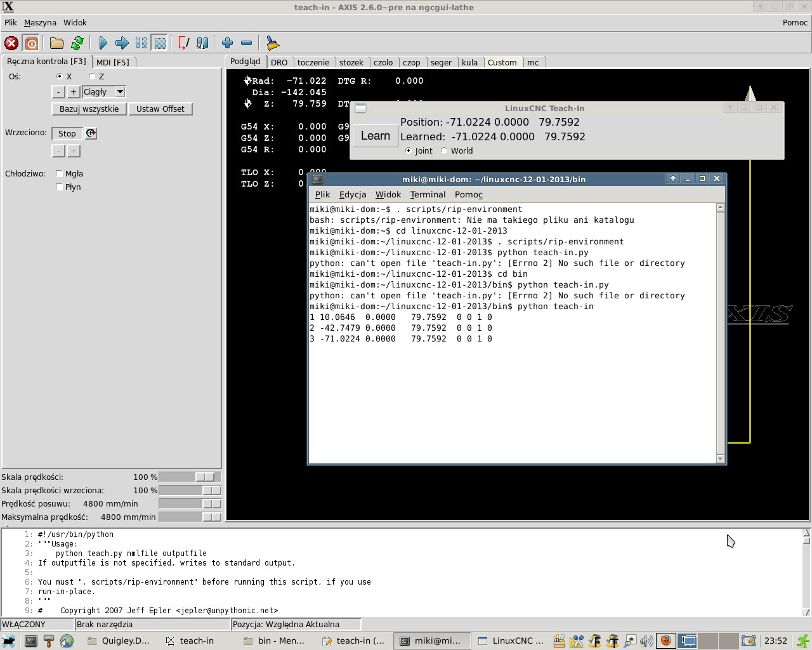Screen dimensions: 812x650
Task: Click the volume speaker tray icon
Action: click(646, 641)
